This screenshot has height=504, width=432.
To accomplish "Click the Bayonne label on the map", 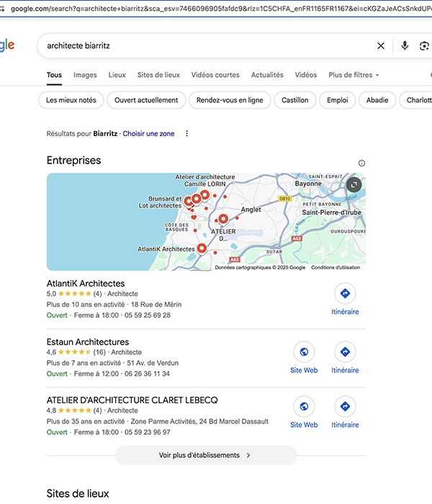I will 308,184.
